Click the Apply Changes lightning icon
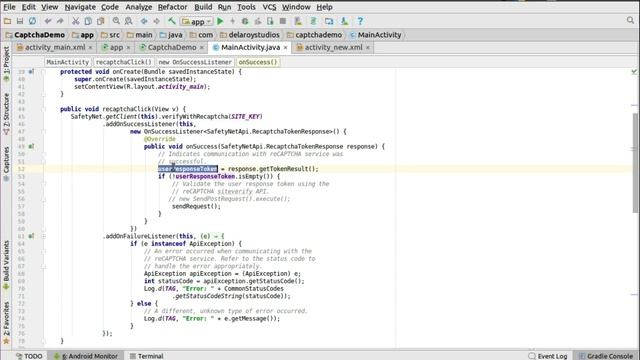640x360 pixels. point(233,21)
